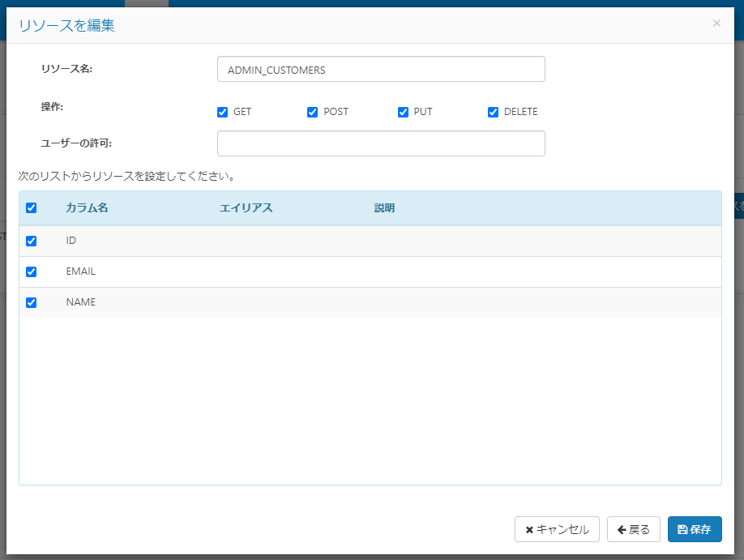Save the resource with 保存 button
744x560 pixels.
(x=695, y=529)
